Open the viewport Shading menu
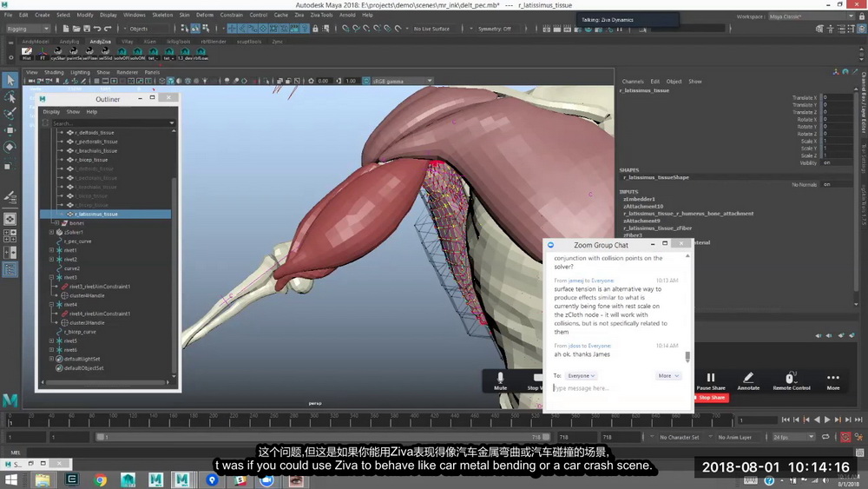This screenshot has width=868, height=489. click(54, 73)
